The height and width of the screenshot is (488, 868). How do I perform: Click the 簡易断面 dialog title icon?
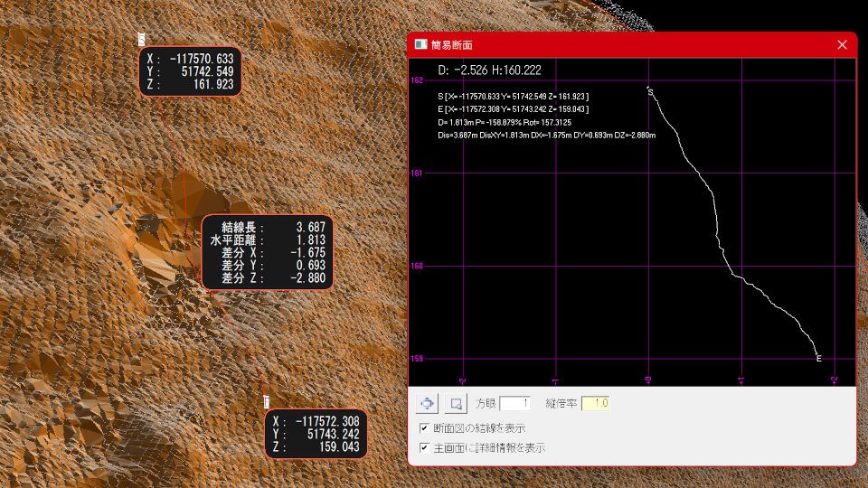420,44
